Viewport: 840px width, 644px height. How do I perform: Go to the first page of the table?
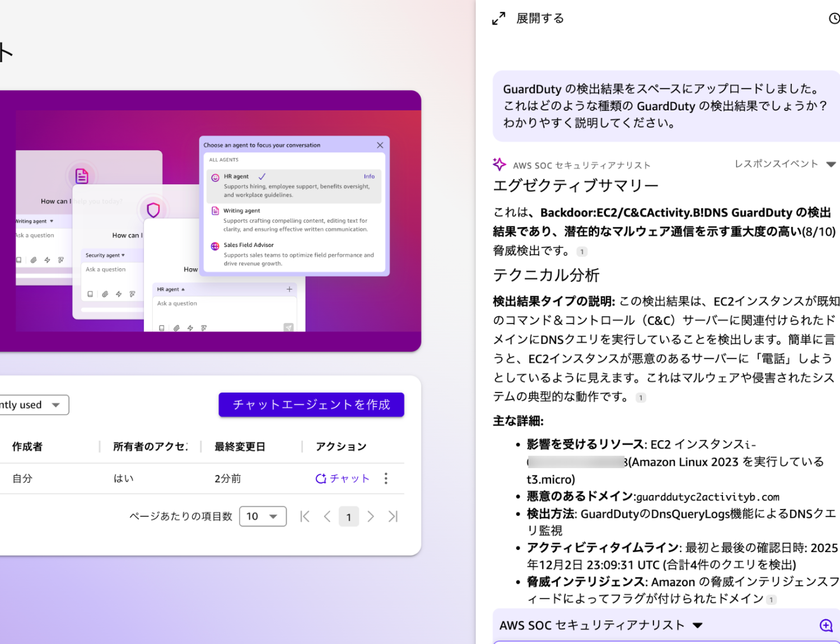click(305, 516)
